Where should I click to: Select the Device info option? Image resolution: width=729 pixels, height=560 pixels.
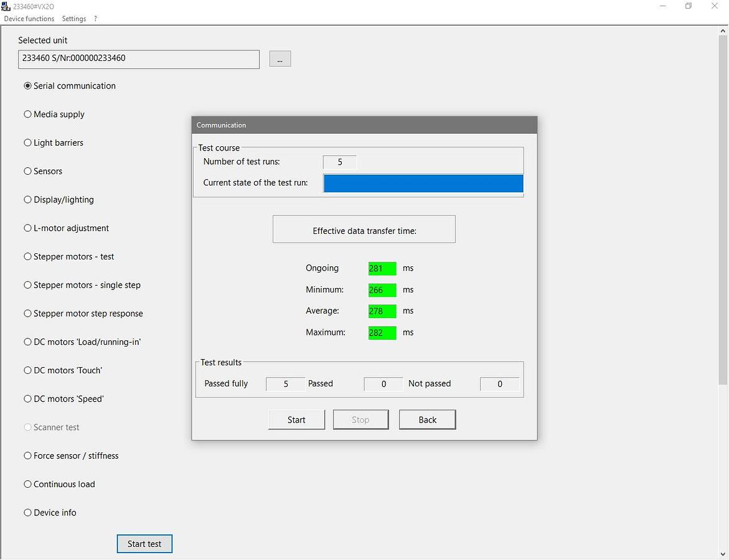pyautogui.click(x=27, y=513)
